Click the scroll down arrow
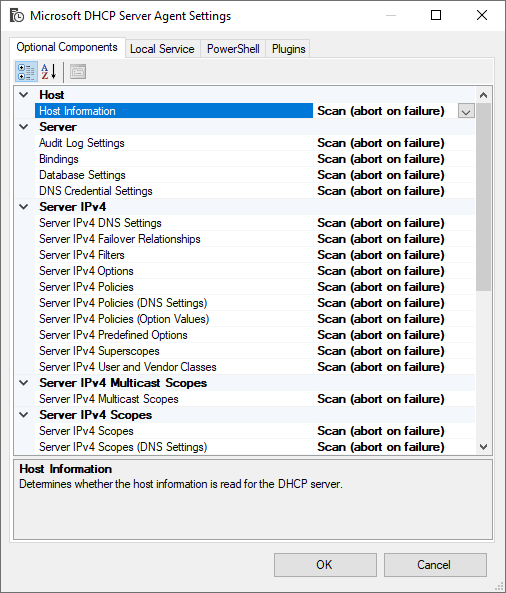The height and width of the screenshot is (593, 506). tap(483, 447)
